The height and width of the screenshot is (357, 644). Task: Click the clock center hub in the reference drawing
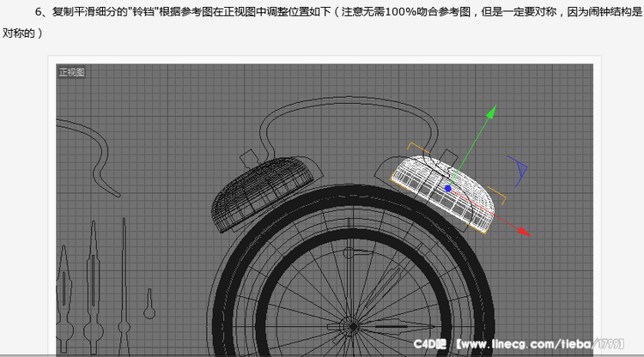click(353, 327)
